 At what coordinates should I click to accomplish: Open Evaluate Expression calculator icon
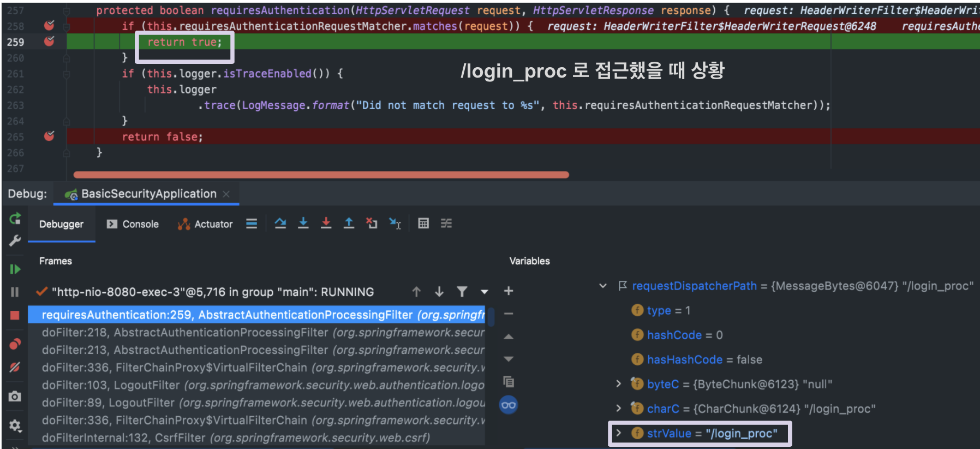[x=423, y=223]
